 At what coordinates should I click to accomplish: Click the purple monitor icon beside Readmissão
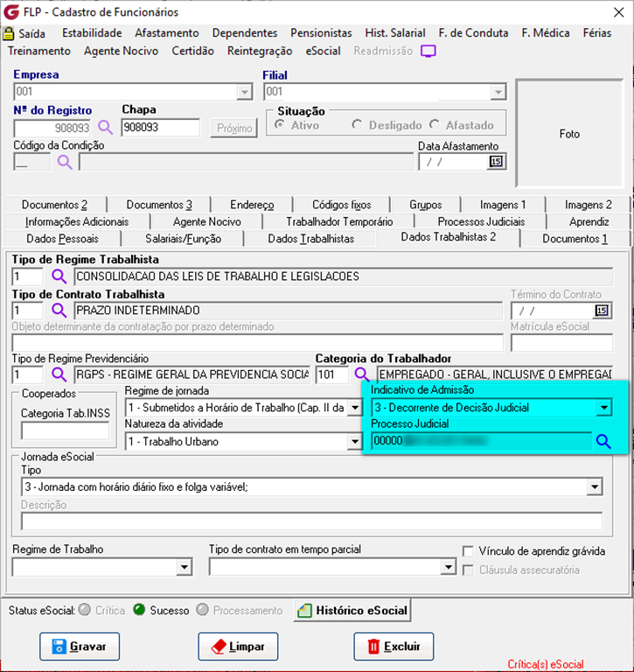[x=428, y=51]
